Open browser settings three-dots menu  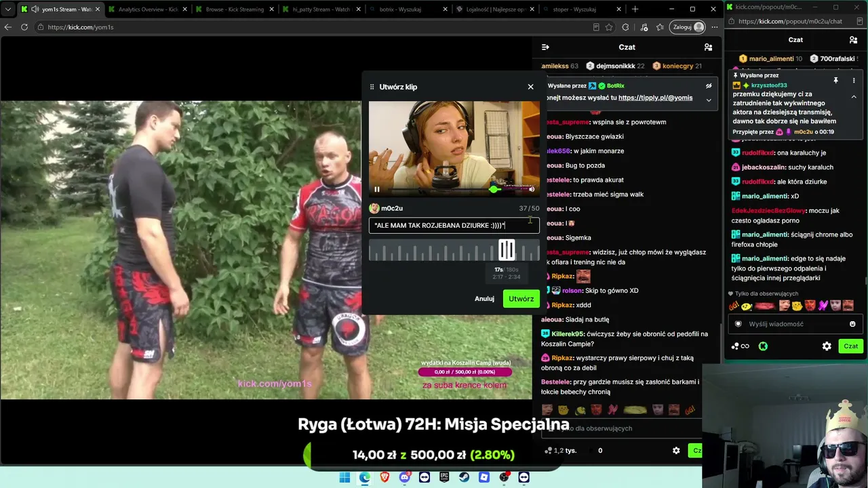click(714, 27)
